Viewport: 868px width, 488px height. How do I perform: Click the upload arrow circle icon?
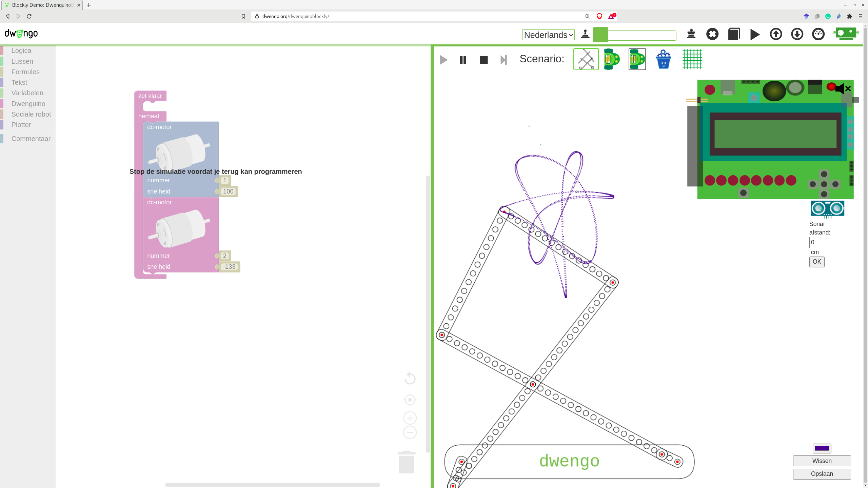[x=776, y=34]
